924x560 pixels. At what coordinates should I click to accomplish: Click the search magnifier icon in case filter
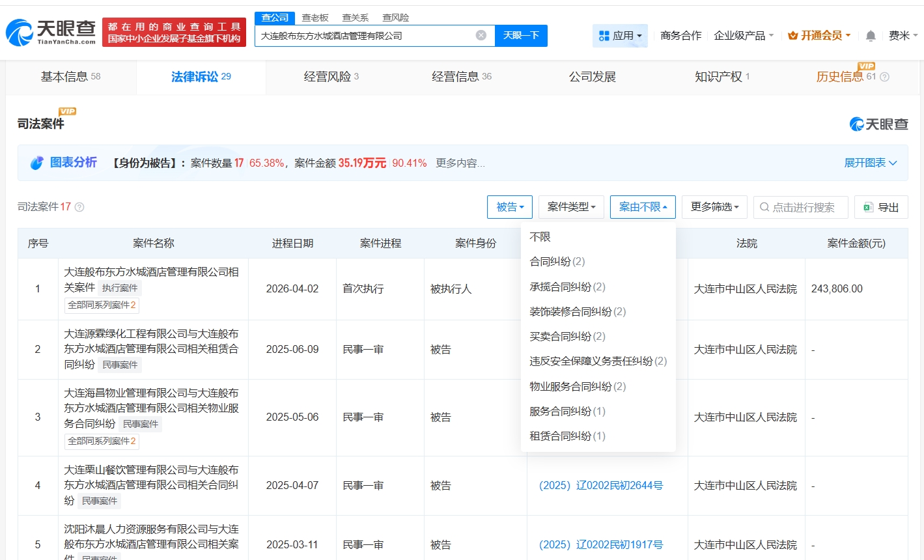(x=764, y=207)
